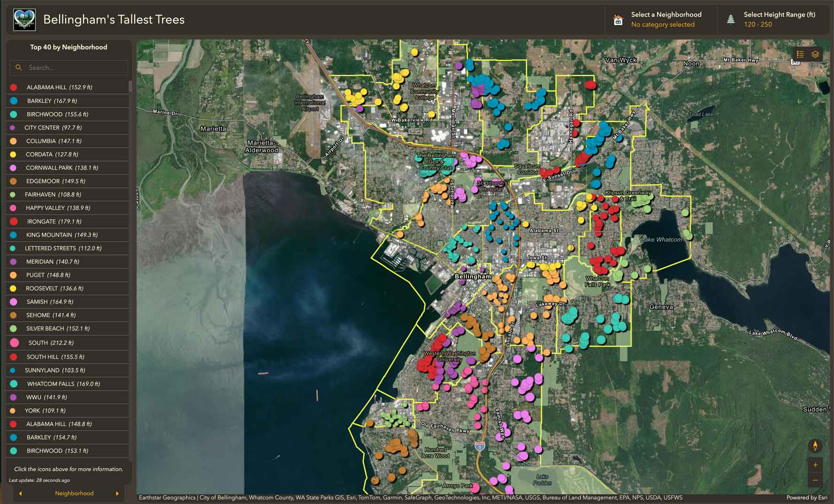This screenshot has width=834, height=504.
Task: Switch to the Neighborhood tab at sidebar bottom
Action: click(x=74, y=493)
